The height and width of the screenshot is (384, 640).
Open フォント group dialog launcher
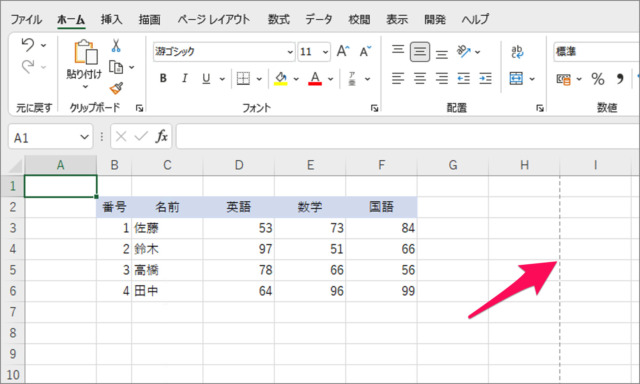[x=374, y=108]
